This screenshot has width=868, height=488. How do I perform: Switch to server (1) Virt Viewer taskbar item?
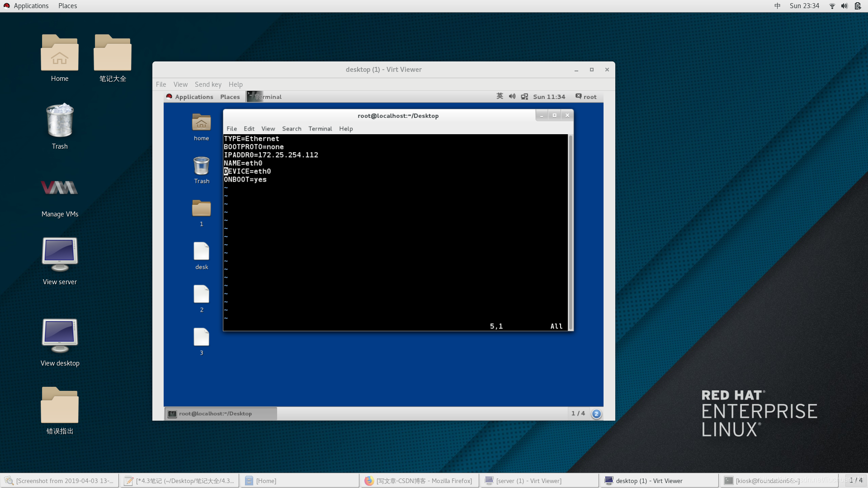pos(540,481)
